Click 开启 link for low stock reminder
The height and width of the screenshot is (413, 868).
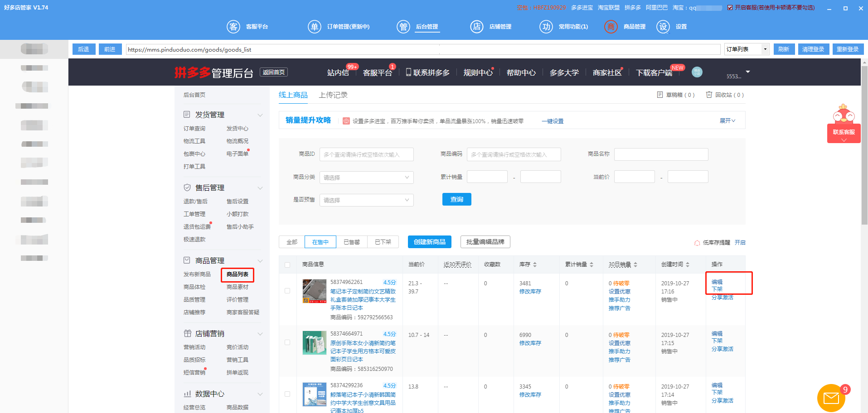[x=740, y=243]
